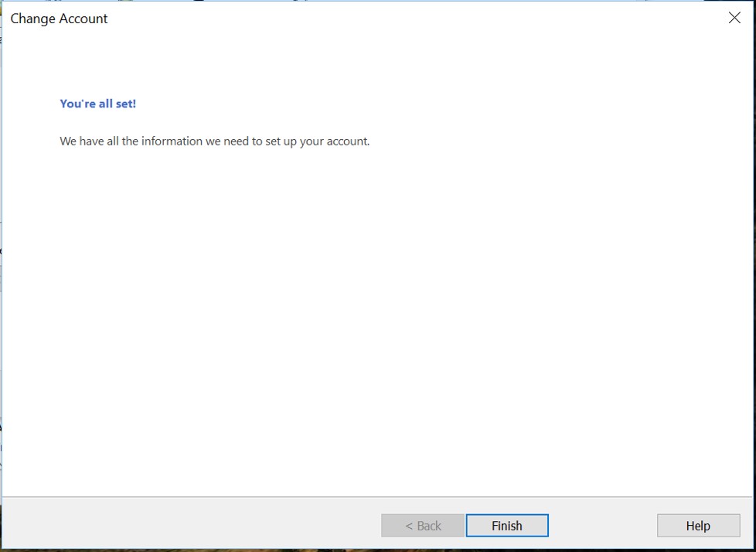
Task: Dismiss the wizard using the X icon
Action: 734,18
